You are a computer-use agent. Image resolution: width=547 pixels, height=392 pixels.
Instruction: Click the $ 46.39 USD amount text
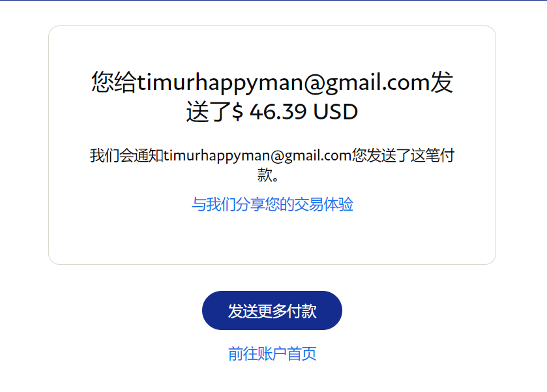tap(295, 112)
